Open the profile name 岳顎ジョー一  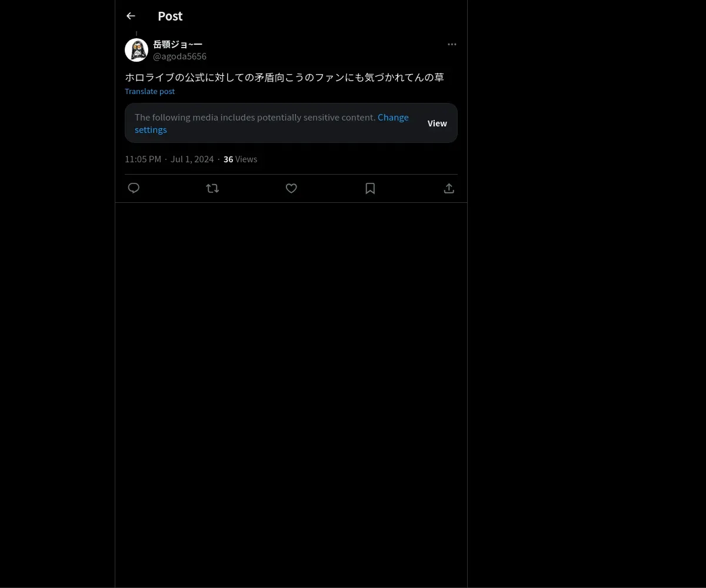pyautogui.click(x=178, y=44)
